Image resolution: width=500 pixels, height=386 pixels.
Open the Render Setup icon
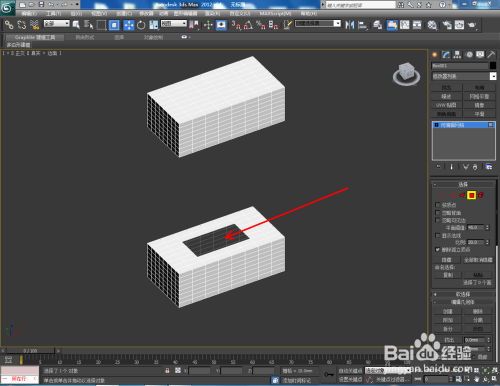(447, 25)
